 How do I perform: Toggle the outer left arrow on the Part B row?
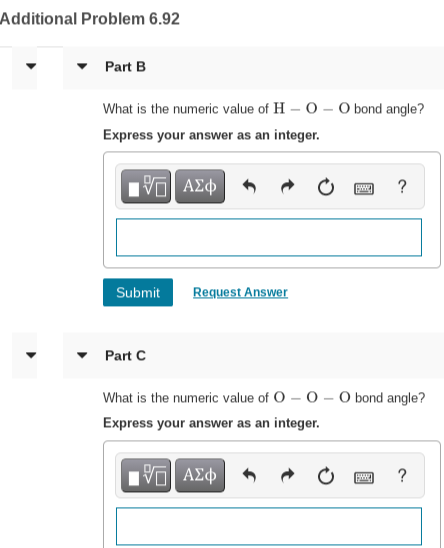pos(31,66)
